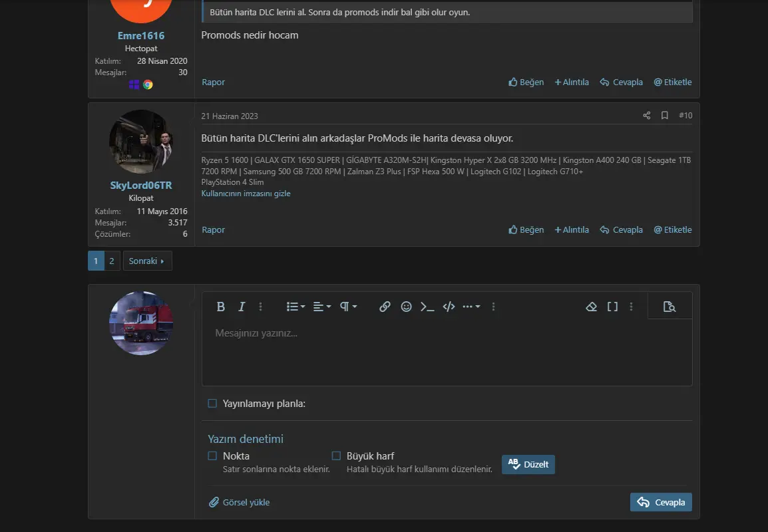768x532 pixels.
Task: Insert a code block with the </> icon
Action: [x=449, y=307]
